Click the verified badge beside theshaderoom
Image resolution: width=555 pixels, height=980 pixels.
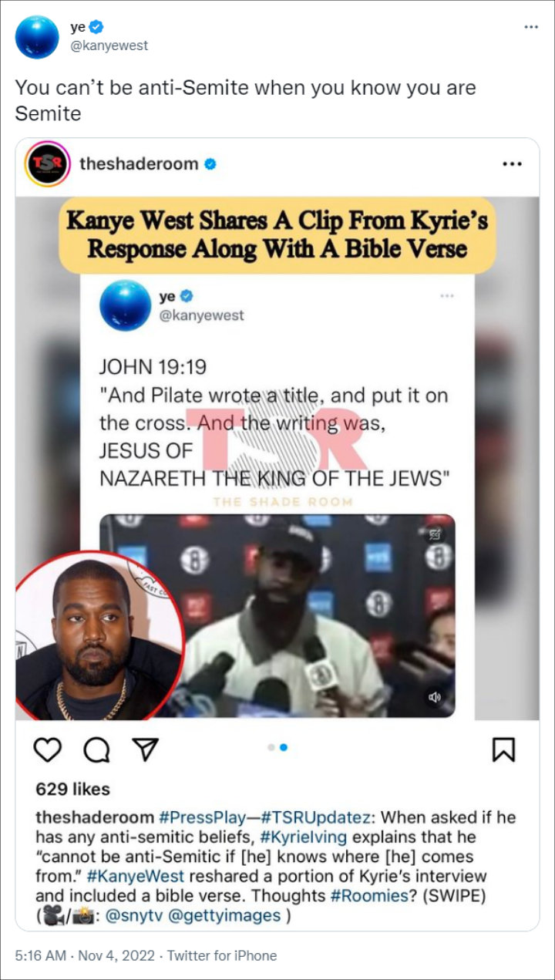tap(210, 163)
